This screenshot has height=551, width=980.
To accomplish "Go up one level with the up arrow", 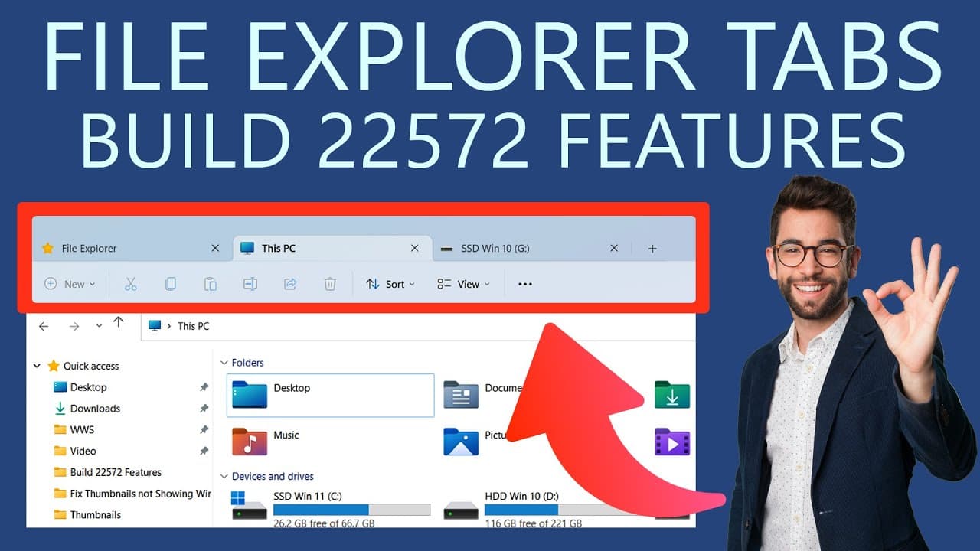I will click(118, 323).
